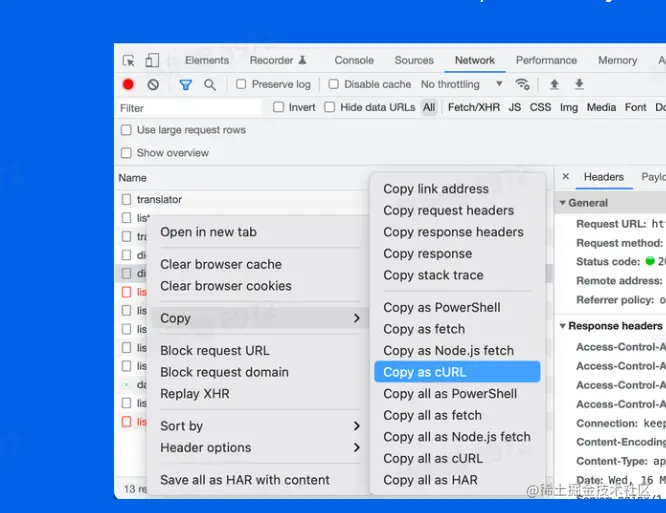Click the import HAR upload arrow
This screenshot has height=513, width=666.
pyautogui.click(x=554, y=84)
